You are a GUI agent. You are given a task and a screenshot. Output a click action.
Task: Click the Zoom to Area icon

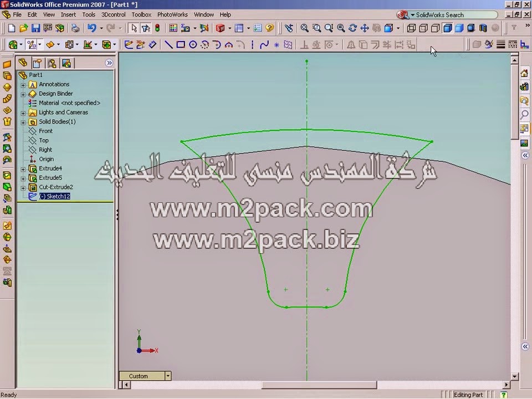[316, 28]
